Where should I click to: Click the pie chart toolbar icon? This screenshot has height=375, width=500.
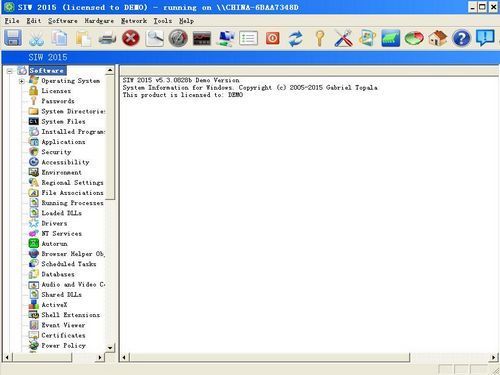click(x=414, y=38)
